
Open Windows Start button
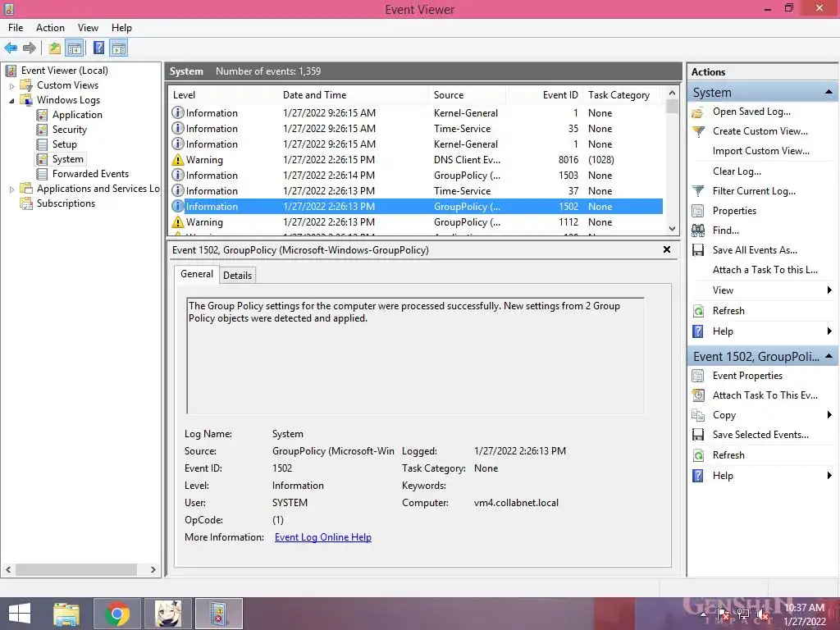(20, 614)
